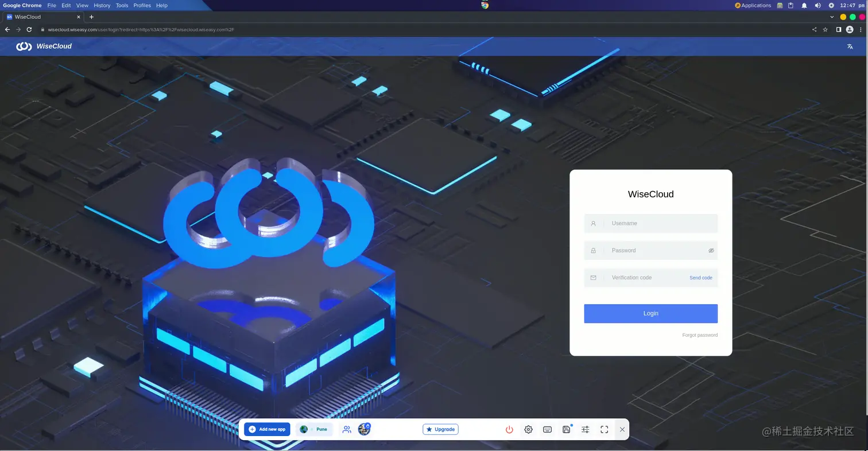The image size is (868, 451).
Task: Toggle fullscreen via the expand icon
Action: coord(604,429)
